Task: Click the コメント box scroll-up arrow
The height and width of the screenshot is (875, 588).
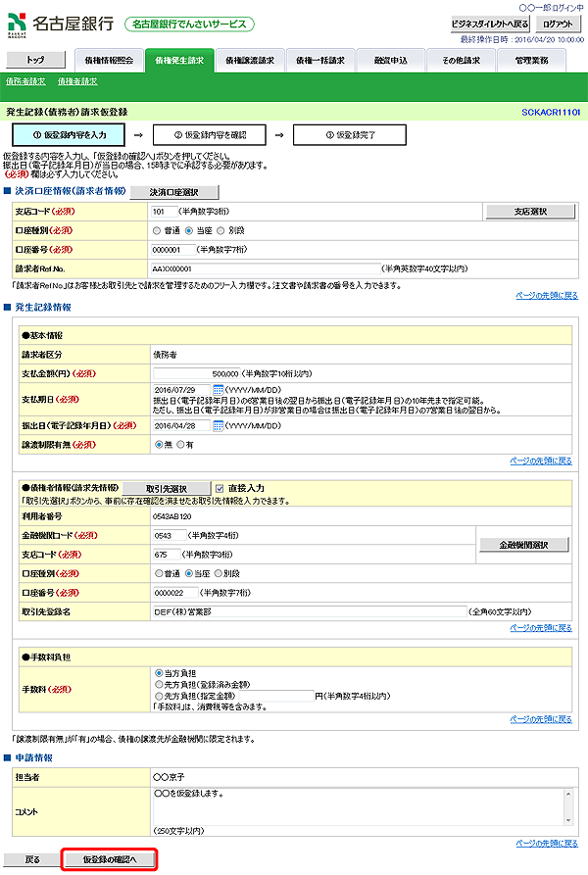Action: point(568,794)
